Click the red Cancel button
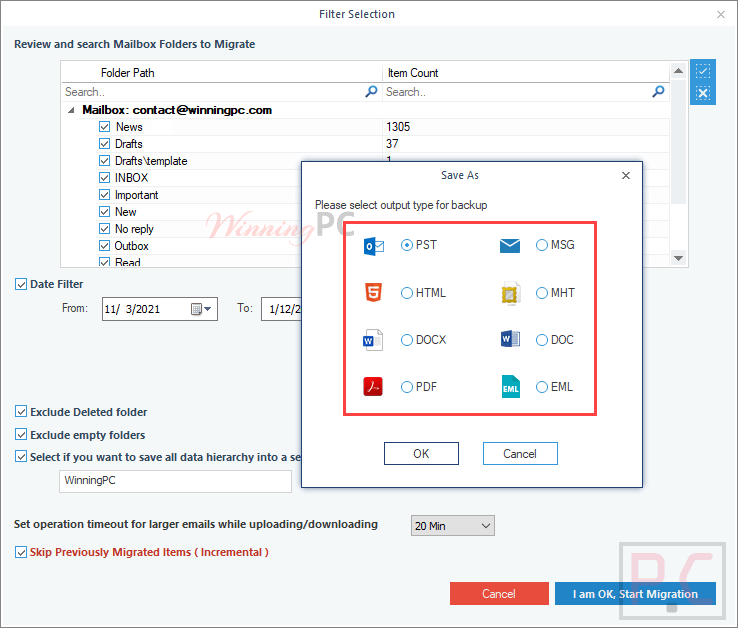Screen dimensions: 738x628 [499, 594]
